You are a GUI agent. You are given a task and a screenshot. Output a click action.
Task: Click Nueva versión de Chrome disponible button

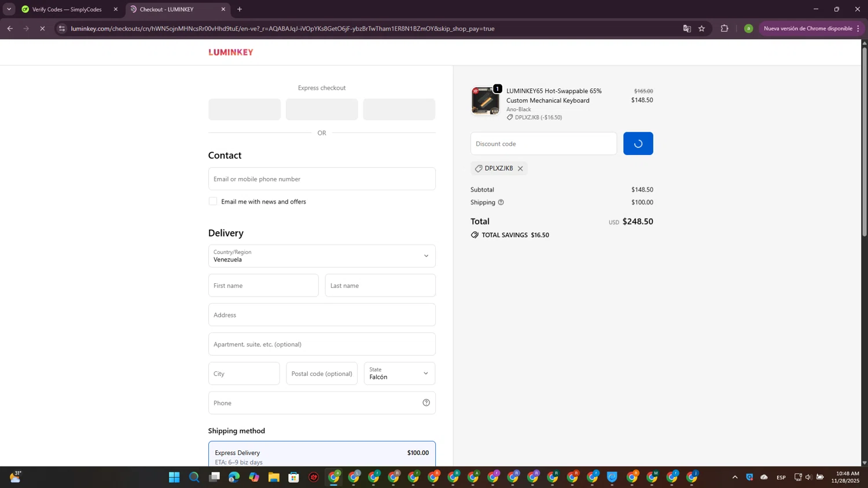pos(811,28)
